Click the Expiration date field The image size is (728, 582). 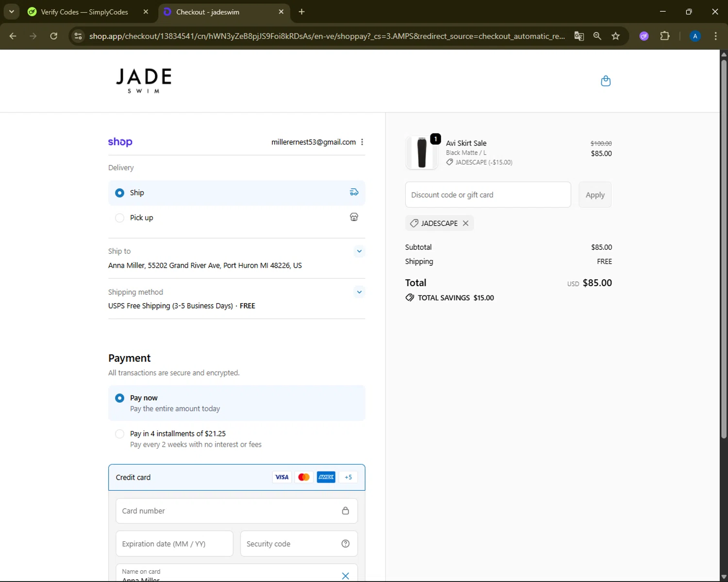(175, 544)
